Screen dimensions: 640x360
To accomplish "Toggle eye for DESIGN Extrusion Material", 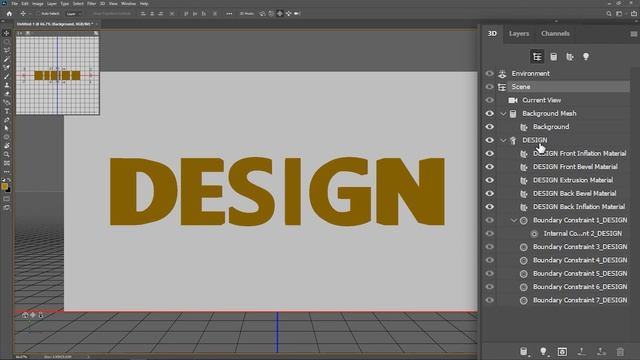I will click(x=489, y=180).
